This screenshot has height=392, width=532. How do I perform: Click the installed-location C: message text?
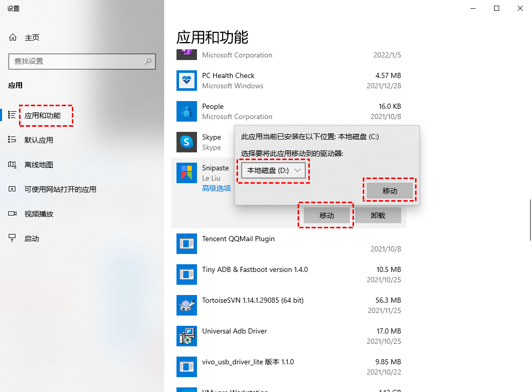[x=310, y=137]
